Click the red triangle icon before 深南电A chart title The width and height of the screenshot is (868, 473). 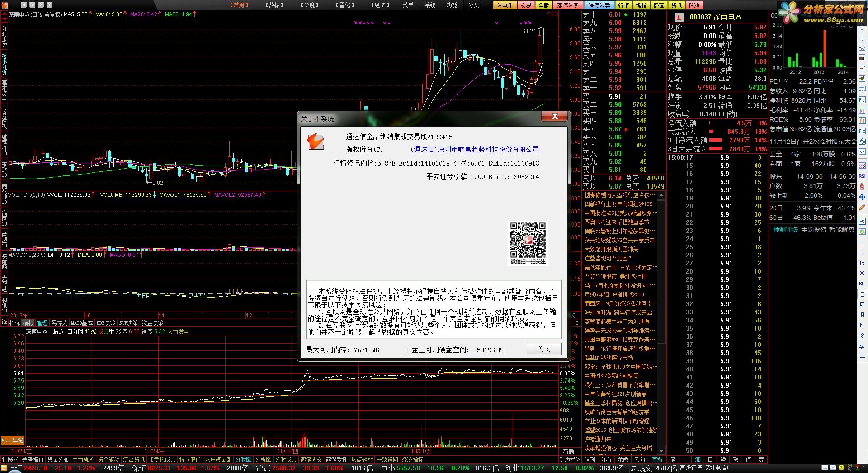4,14
